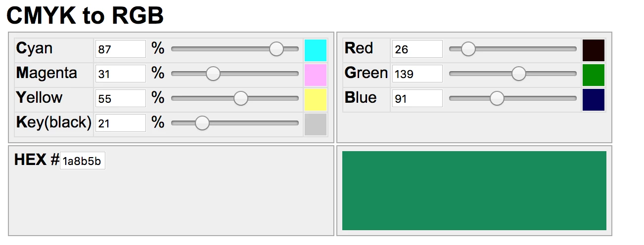Viewport: 644px width, 245px height.
Task: Click the Cyan slider handle
Action: tap(276, 49)
